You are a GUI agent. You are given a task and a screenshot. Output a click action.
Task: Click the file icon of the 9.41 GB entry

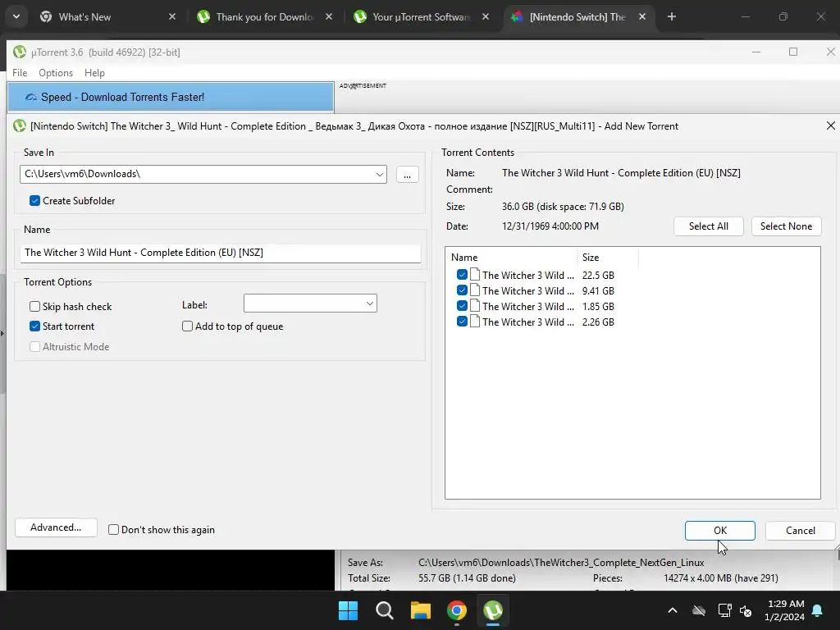[x=475, y=290]
